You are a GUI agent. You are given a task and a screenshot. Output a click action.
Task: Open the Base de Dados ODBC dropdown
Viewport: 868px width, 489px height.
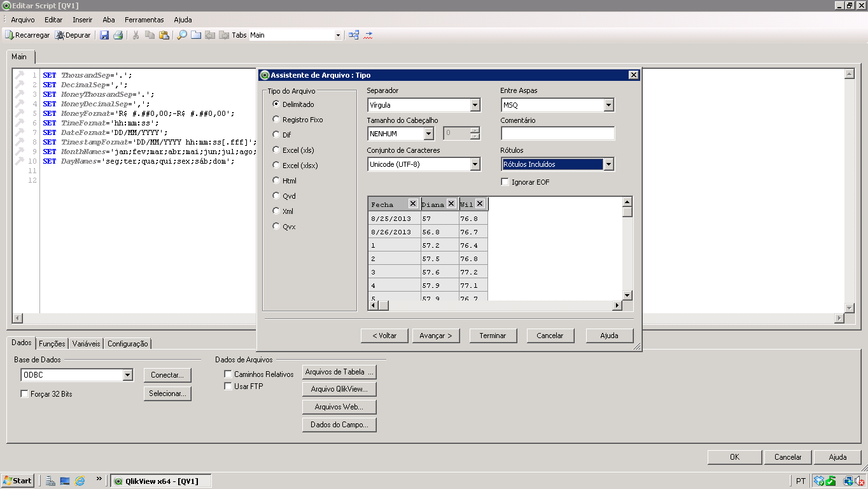[x=77, y=375]
